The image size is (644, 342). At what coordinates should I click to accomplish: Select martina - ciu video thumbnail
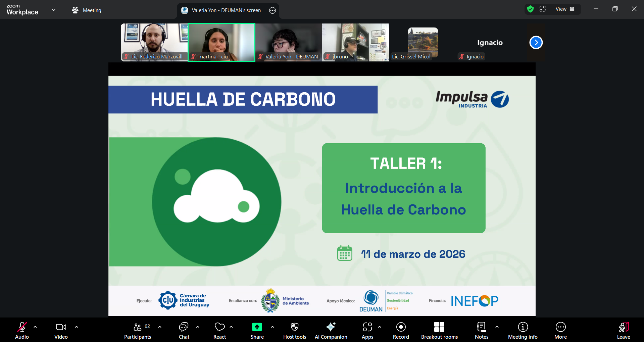coord(221,42)
